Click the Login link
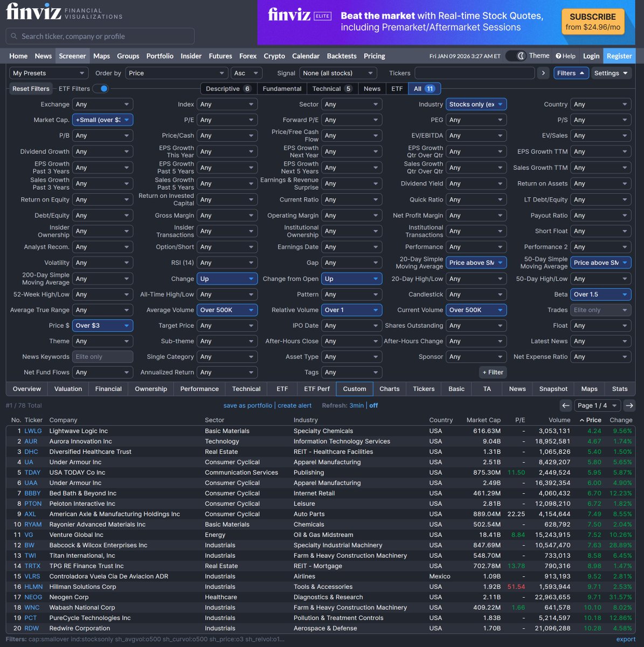Image resolution: width=644 pixels, height=647 pixels. click(x=591, y=56)
